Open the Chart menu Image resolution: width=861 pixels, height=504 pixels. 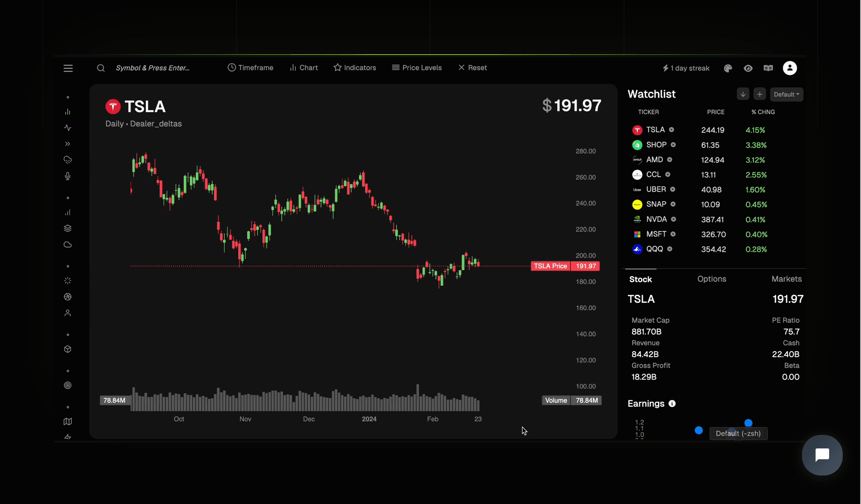click(304, 68)
